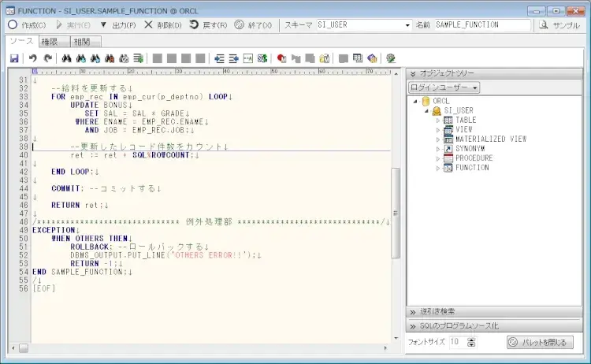The width and height of the screenshot is (591, 364).
Task: Click the undo arrow icon
Action: click(x=33, y=58)
